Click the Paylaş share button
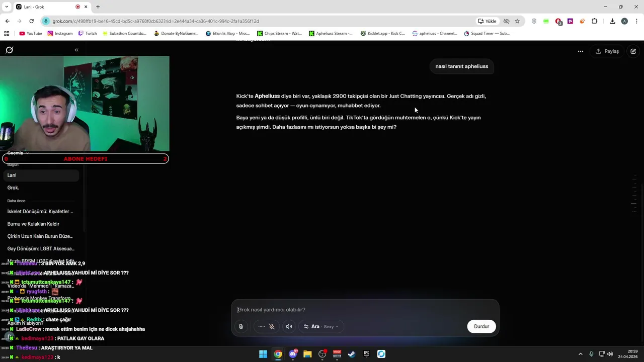Screen dimensions: 644x362 click(x=607, y=51)
